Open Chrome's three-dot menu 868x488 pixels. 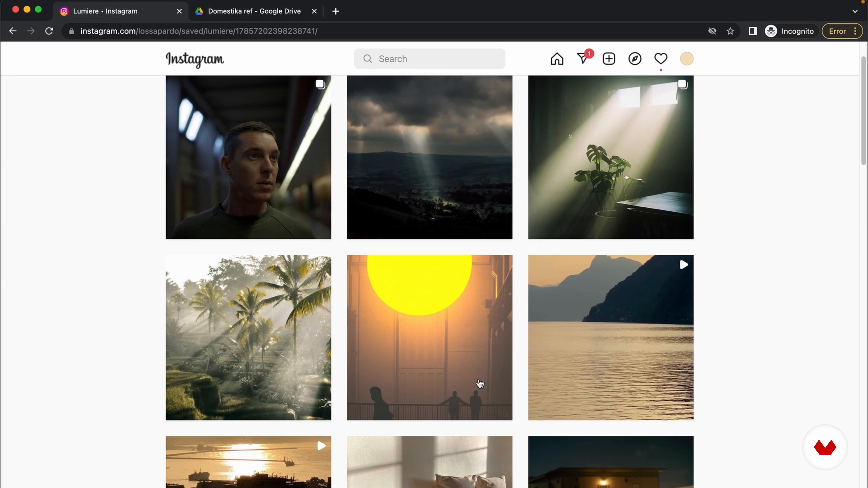[x=855, y=31]
